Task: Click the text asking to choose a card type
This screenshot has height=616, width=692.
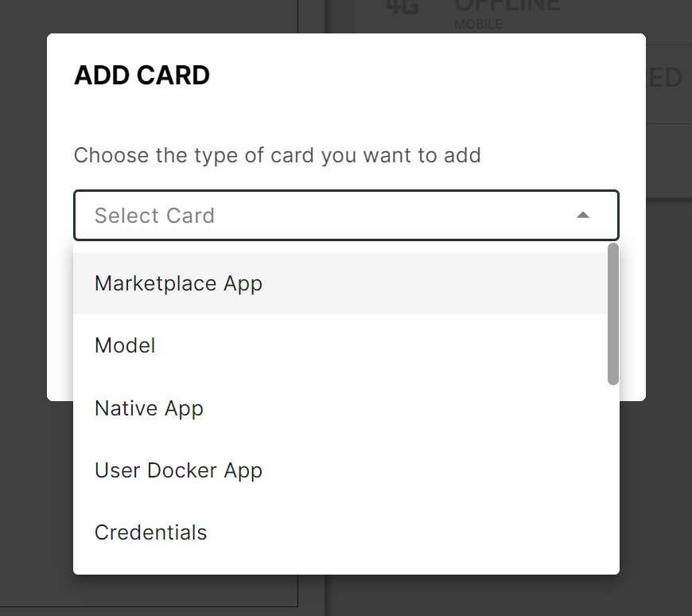Action: [x=277, y=155]
